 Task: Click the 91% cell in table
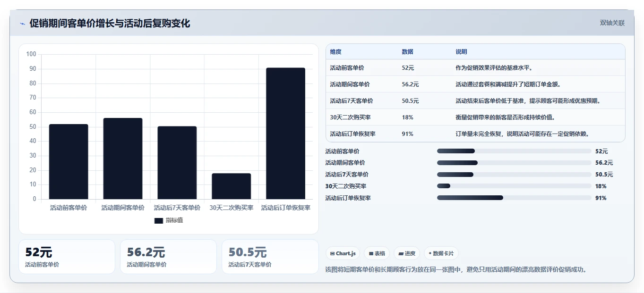click(x=407, y=134)
